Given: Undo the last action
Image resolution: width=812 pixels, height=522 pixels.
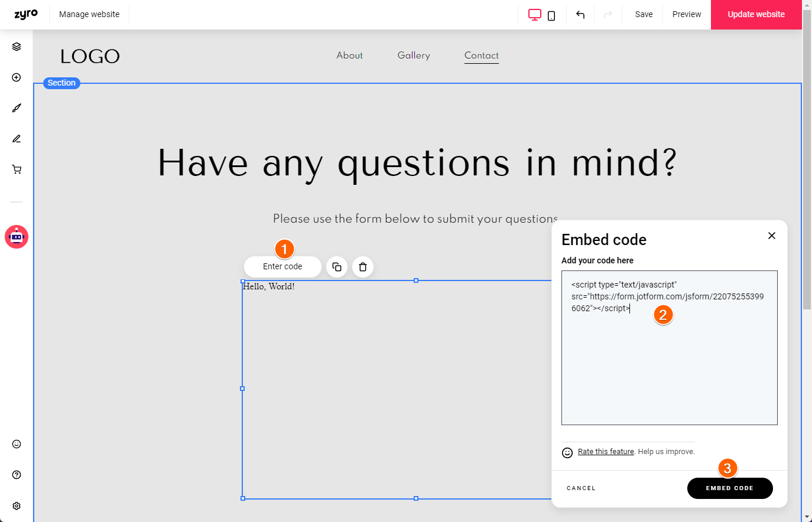Looking at the screenshot, I should (x=580, y=15).
